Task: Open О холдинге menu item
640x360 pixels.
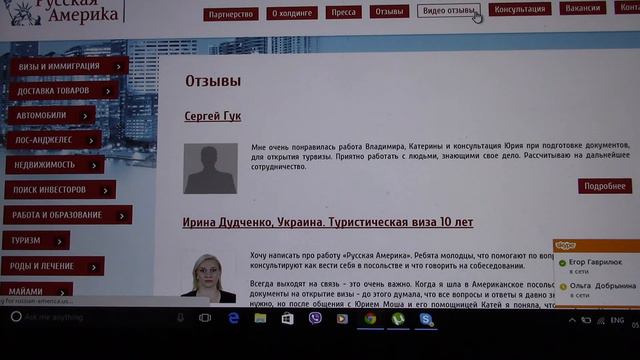Action: [292, 13]
